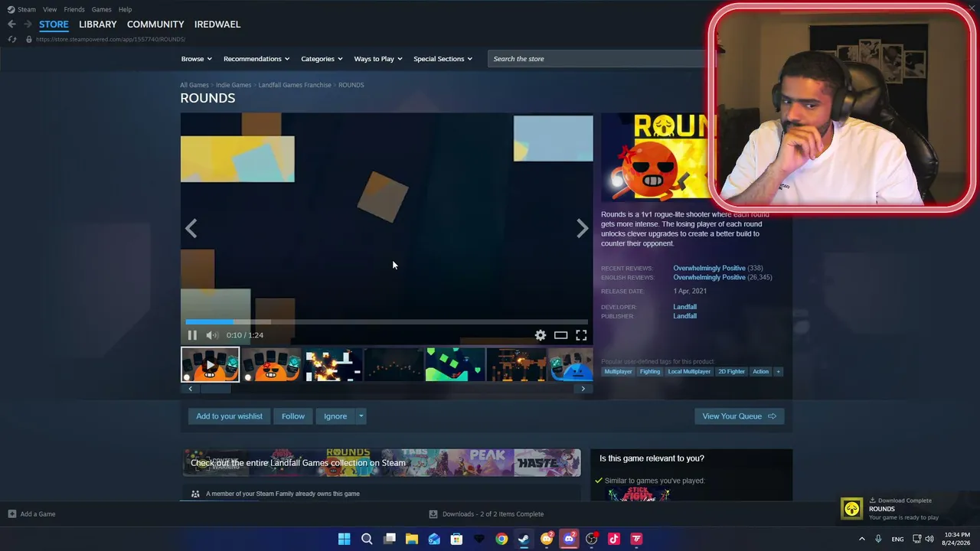Expand more tags with the plus button
The height and width of the screenshot is (551, 980).
coord(778,372)
